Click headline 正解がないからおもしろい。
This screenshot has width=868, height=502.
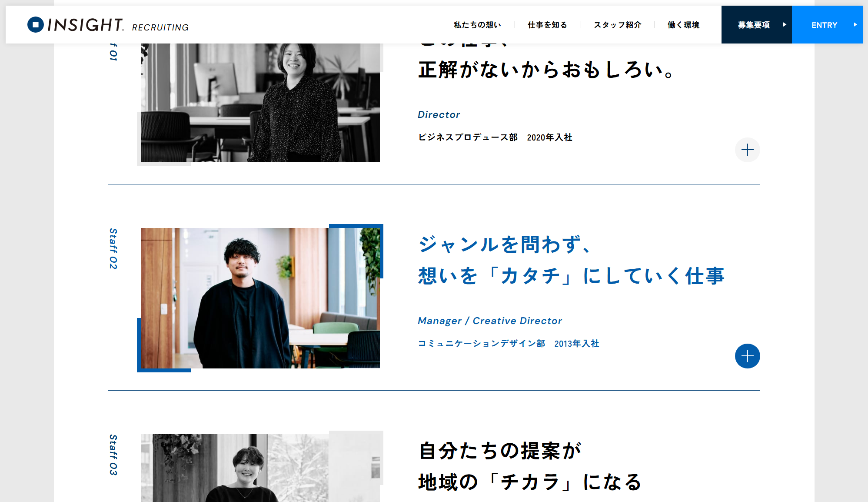(x=546, y=70)
